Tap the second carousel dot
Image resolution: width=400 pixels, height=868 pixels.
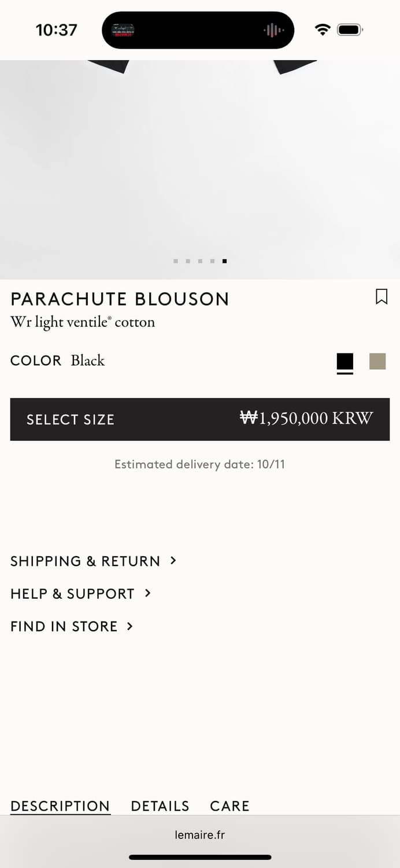point(188,262)
